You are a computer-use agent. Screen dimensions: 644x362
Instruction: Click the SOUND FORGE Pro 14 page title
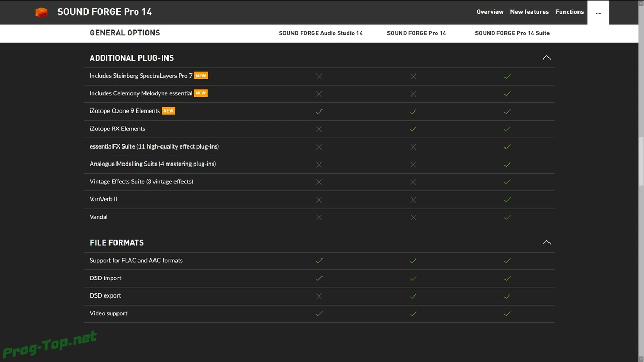coord(105,12)
